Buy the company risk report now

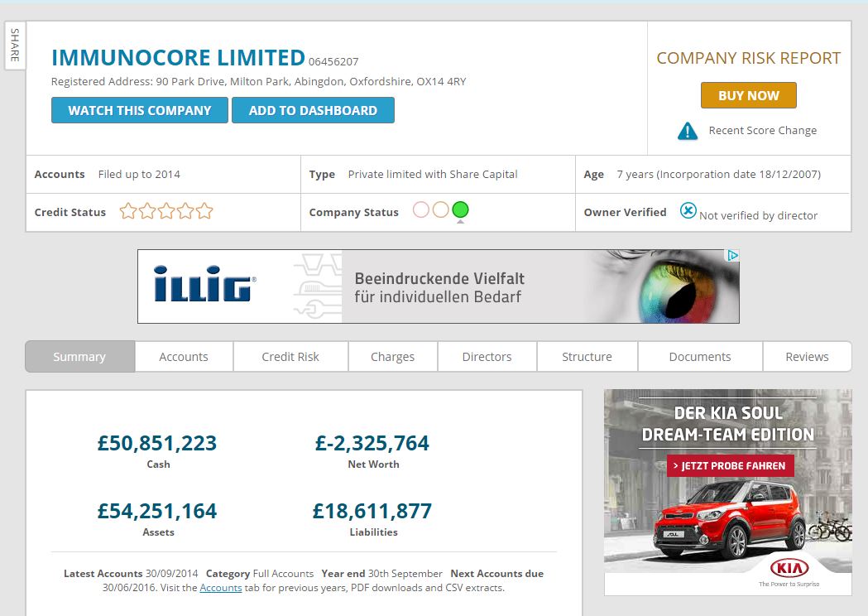748,95
